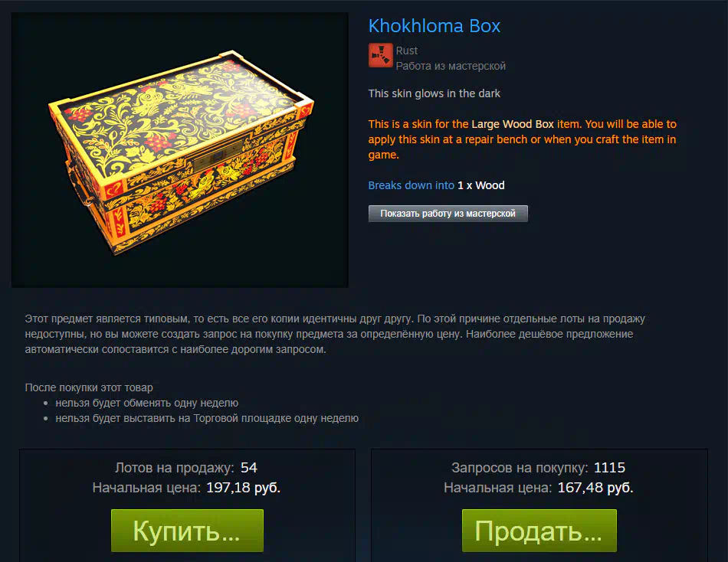Viewport: 728px width, 562px height.
Task: Select the 'Работа из мастерской' subtitle text
Action: (451, 66)
